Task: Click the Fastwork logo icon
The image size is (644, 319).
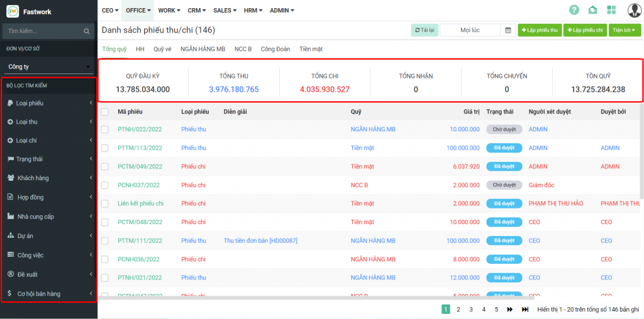Action: tap(13, 11)
